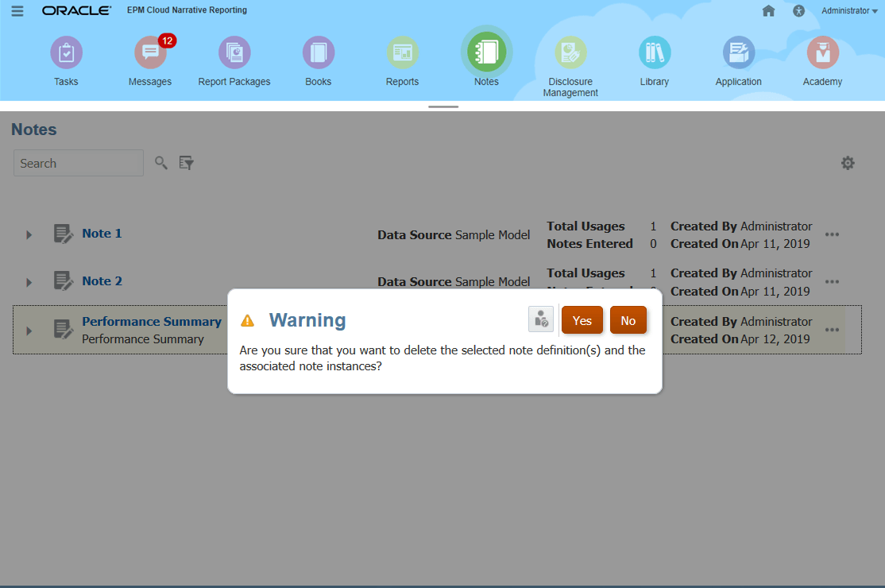Screen dimensions: 885x588
Task: Open the Reports card
Action: pos(403,61)
